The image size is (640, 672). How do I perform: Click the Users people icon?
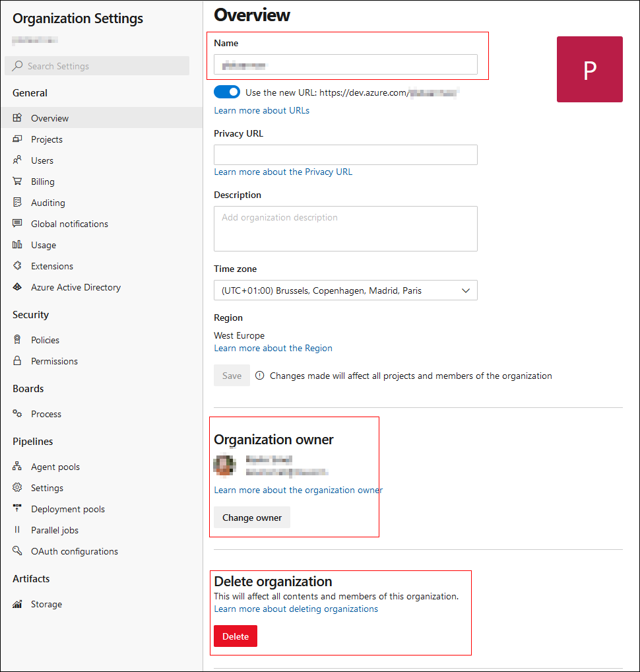click(x=17, y=160)
